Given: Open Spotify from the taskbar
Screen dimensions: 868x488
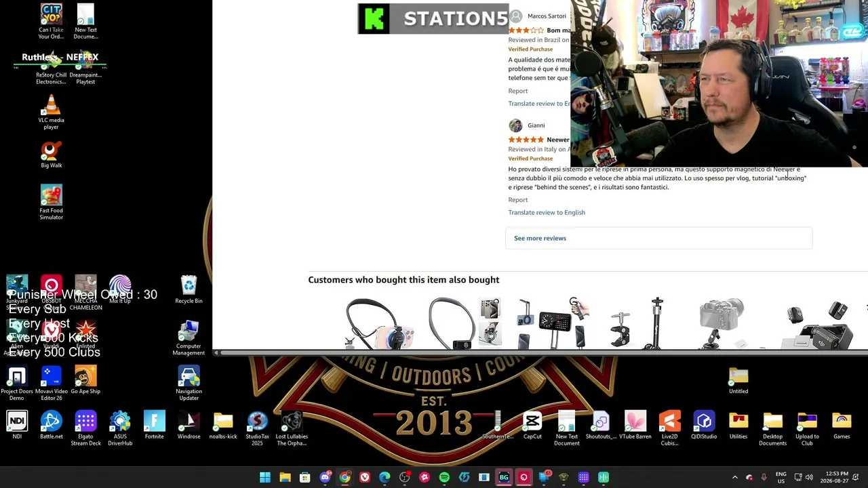Looking at the screenshot, I should pos(444,477).
